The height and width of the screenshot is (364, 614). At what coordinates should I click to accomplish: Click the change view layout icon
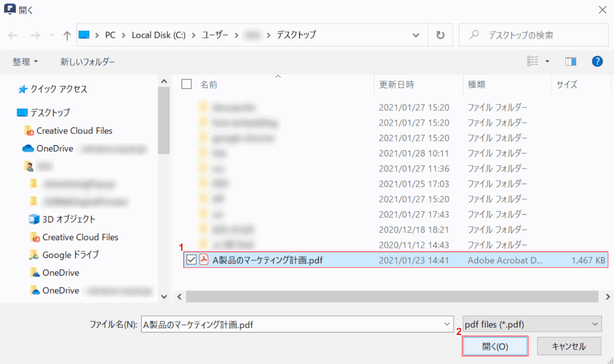[x=533, y=61]
